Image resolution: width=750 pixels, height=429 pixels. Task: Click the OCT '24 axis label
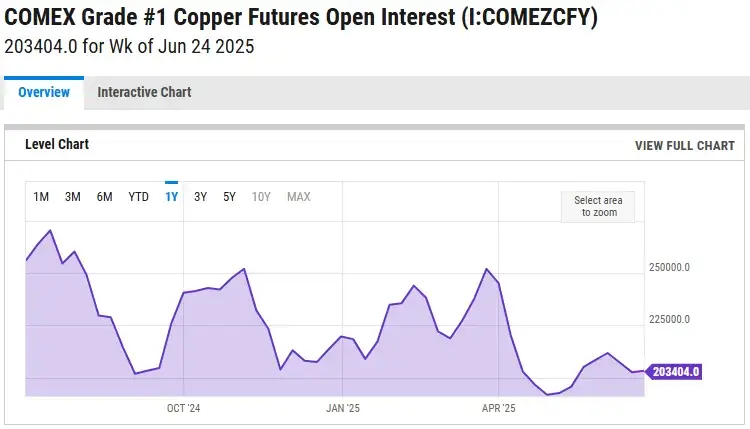pos(183,408)
